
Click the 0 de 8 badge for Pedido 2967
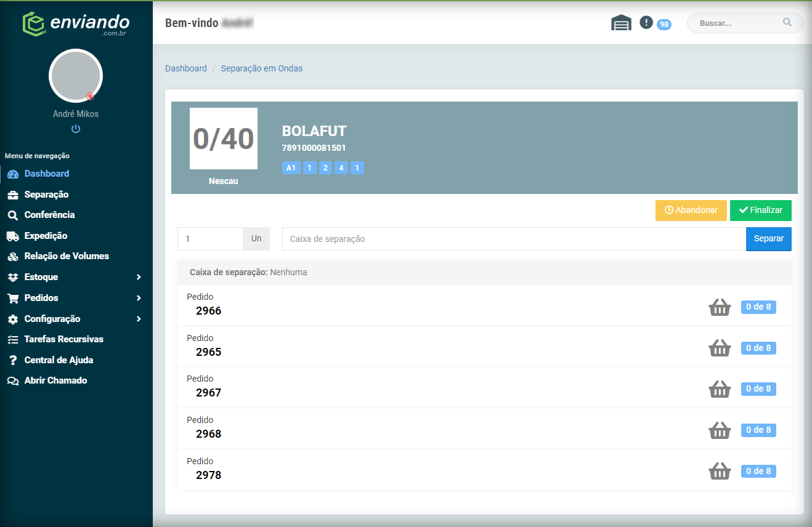758,389
